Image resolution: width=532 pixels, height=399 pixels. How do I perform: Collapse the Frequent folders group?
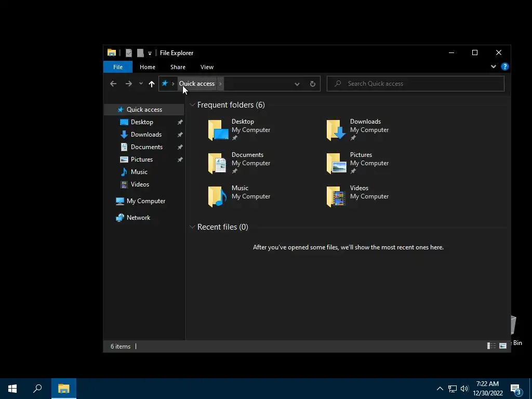coord(192,105)
